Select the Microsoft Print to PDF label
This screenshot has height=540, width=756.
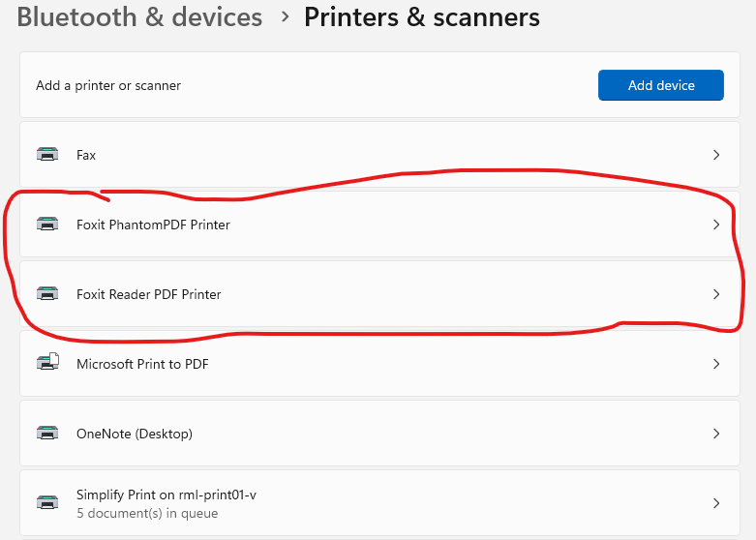click(142, 364)
